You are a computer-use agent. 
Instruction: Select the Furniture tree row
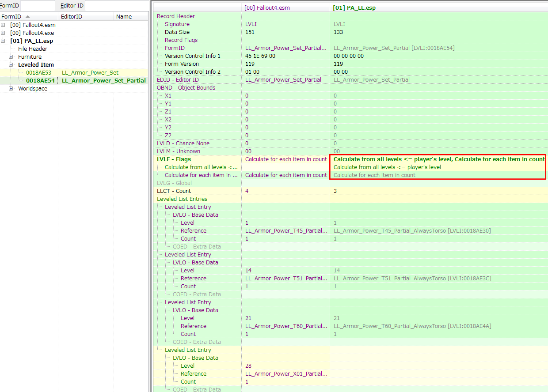[30, 57]
